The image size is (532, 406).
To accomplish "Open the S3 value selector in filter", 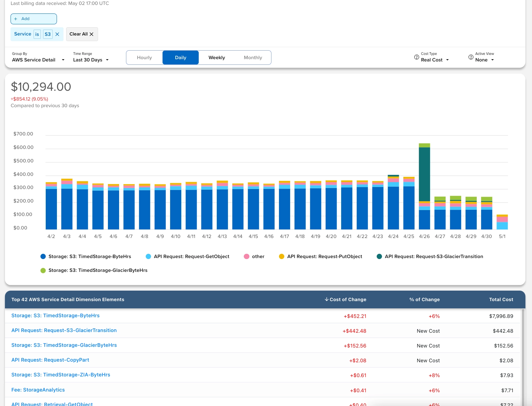I will (48, 34).
